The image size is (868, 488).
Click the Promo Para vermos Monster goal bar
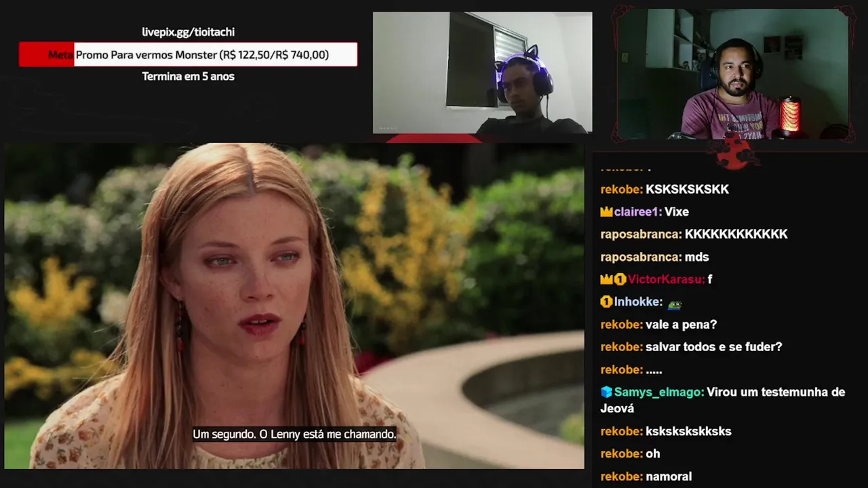click(x=188, y=54)
